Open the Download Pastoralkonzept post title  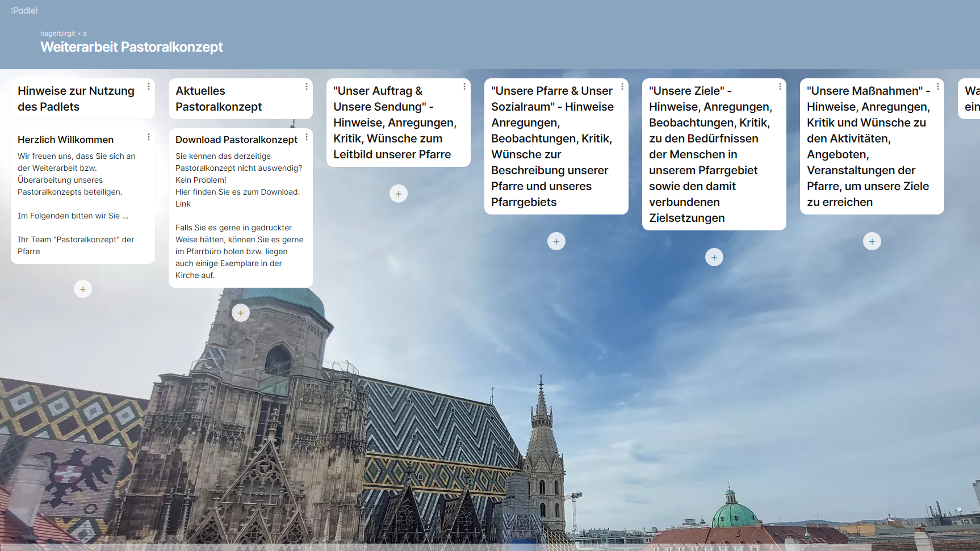(x=236, y=140)
